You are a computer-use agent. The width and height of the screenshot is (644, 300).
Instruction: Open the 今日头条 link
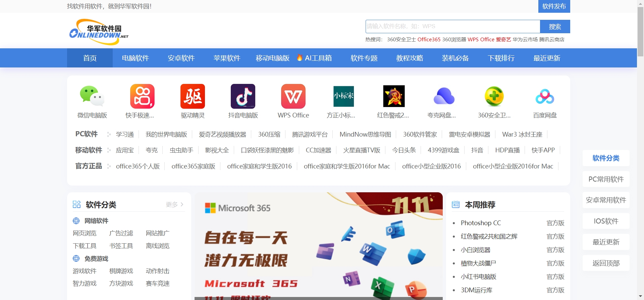tap(404, 150)
